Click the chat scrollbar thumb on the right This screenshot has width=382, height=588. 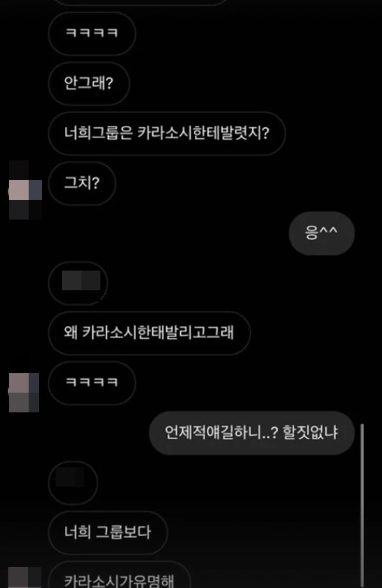pyautogui.click(x=362, y=506)
